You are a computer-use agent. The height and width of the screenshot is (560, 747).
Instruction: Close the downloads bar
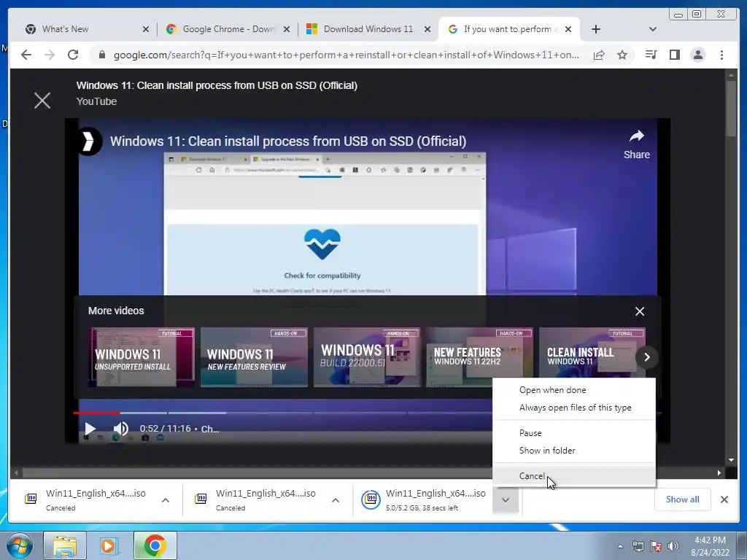click(x=724, y=499)
